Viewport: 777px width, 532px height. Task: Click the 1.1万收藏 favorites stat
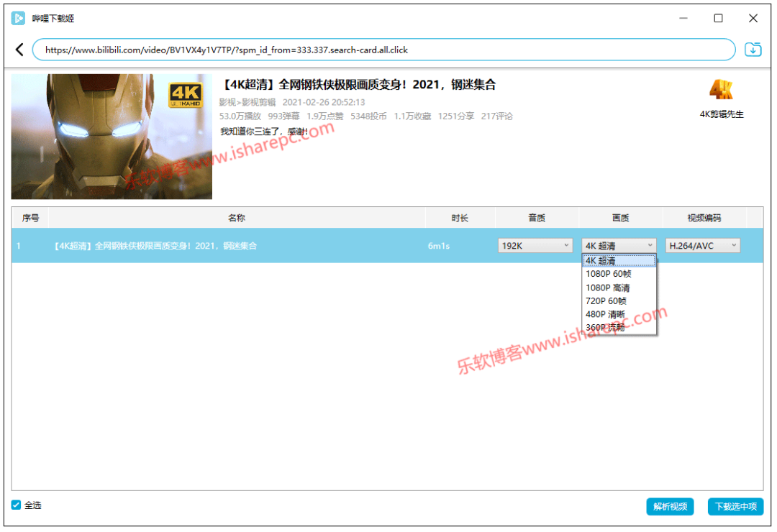412,116
